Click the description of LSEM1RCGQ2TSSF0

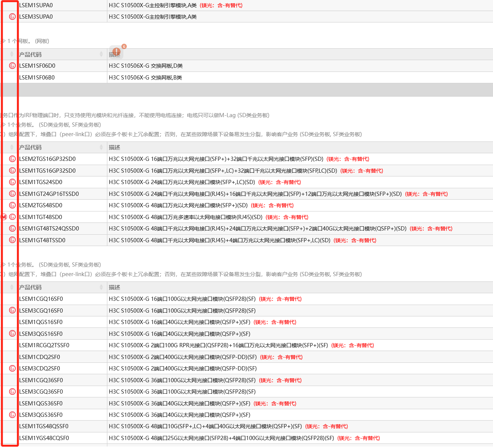241,345
